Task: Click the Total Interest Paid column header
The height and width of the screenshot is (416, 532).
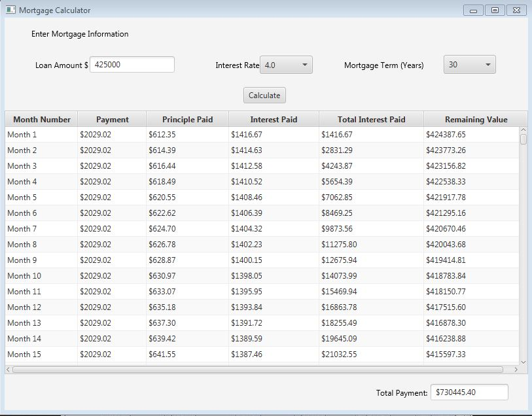Action: (371, 119)
